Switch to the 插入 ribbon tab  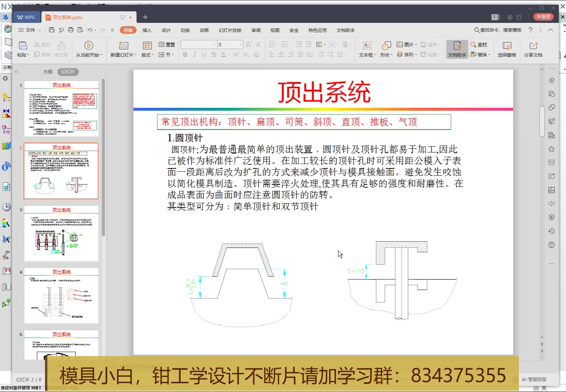tap(147, 30)
